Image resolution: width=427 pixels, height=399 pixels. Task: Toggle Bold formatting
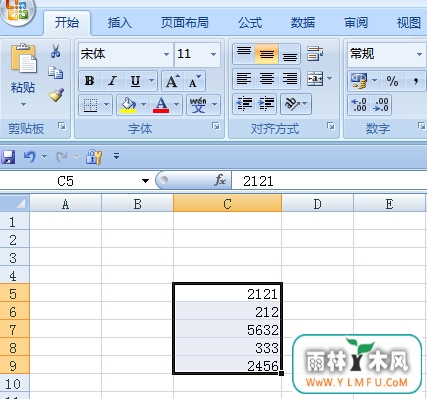point(89,81)
